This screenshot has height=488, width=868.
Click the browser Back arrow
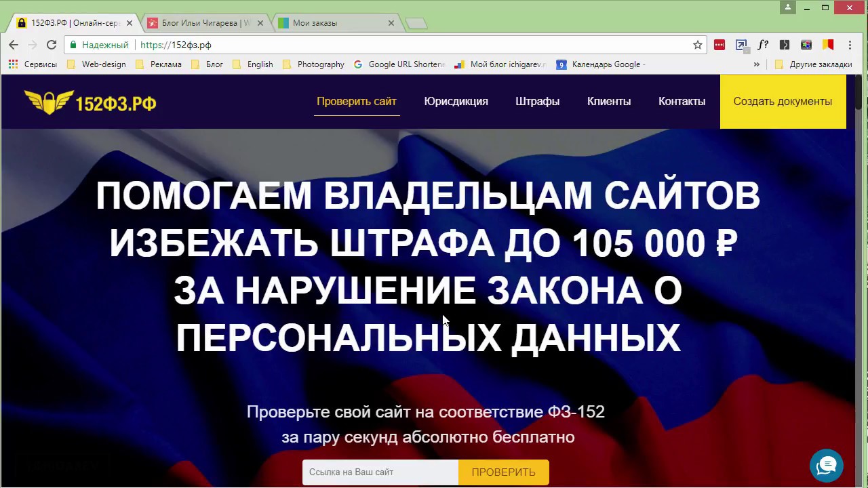pyautogui.click(x=14, y=45)
